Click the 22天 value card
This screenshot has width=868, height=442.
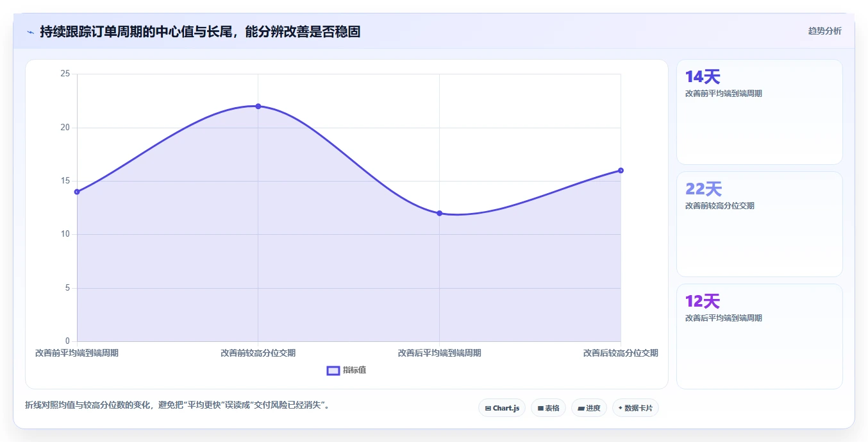759,225
